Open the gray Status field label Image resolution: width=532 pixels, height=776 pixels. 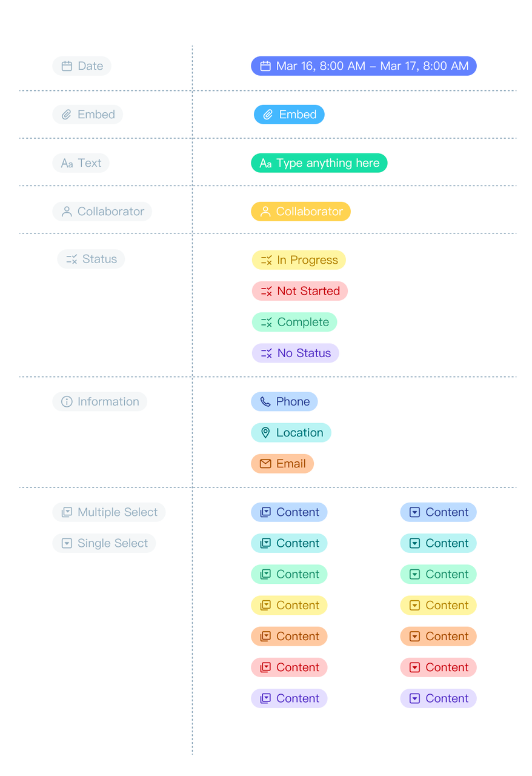coord(91,259)
